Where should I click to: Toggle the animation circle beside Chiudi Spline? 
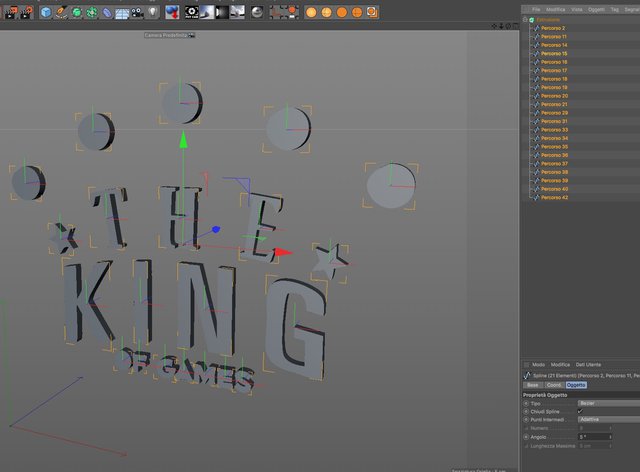(526, 412)
